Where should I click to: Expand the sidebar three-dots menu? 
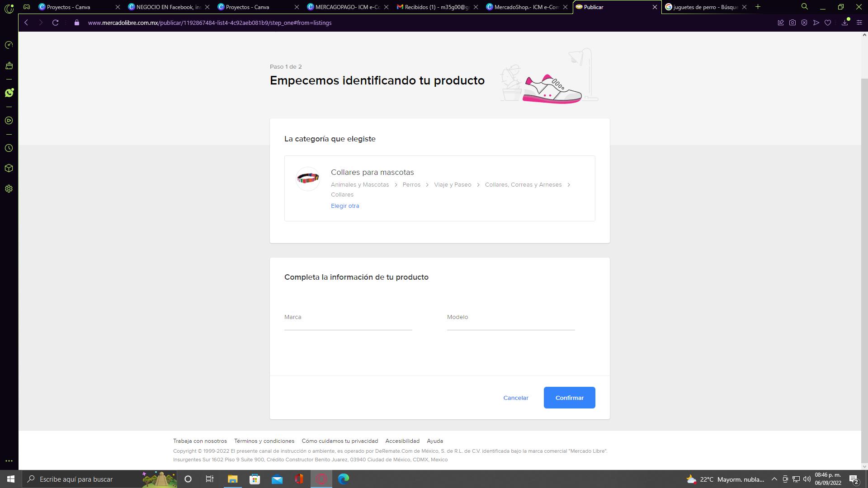[x=9, y=461]
